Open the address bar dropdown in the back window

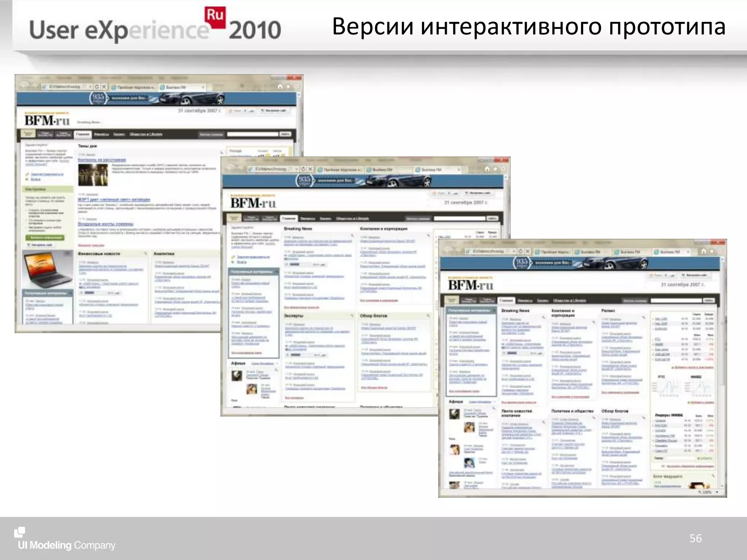(90, 87)
